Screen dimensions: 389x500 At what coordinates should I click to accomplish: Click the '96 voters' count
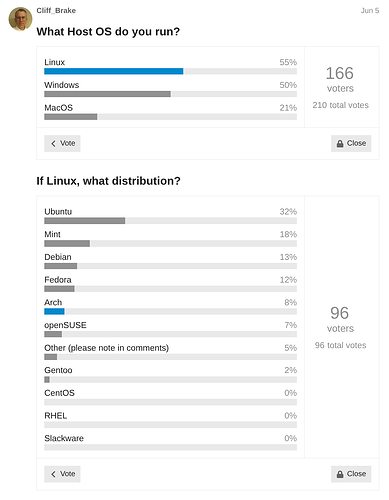coord(340,319)
